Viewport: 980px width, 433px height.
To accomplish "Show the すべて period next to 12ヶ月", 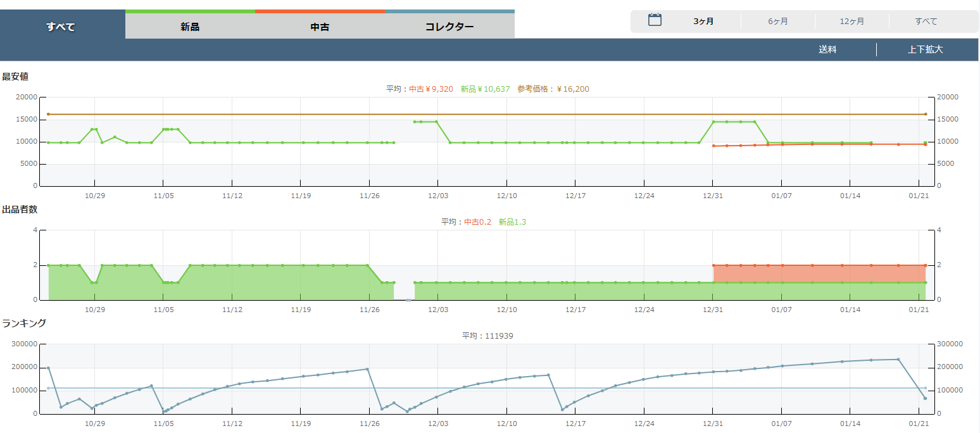I will coord(926,22).
